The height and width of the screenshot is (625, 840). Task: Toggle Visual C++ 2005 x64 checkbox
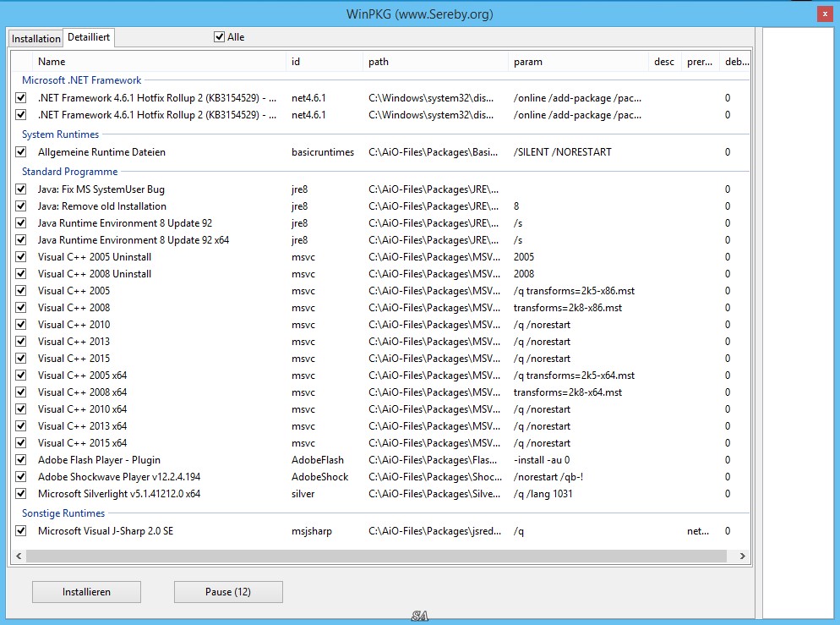pos(21,376)
